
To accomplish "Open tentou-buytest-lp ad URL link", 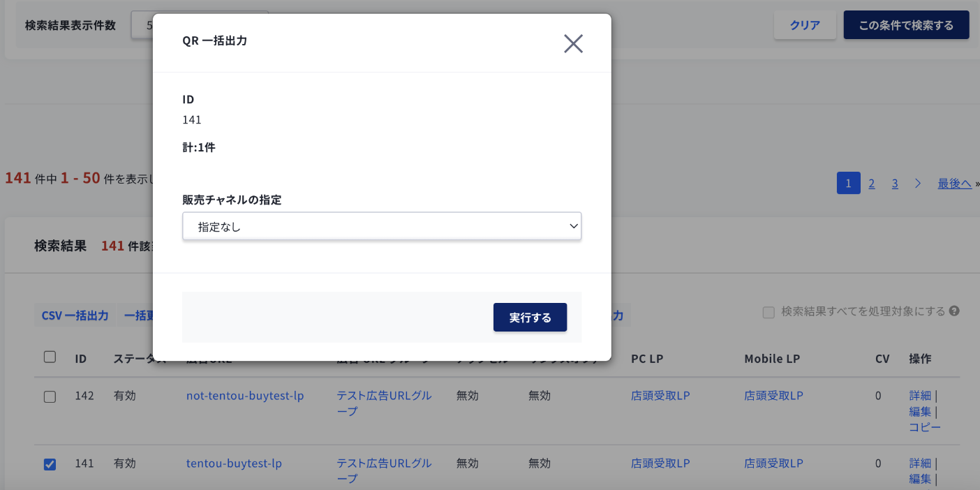I will pyautogui.click(x=234, y=463).
